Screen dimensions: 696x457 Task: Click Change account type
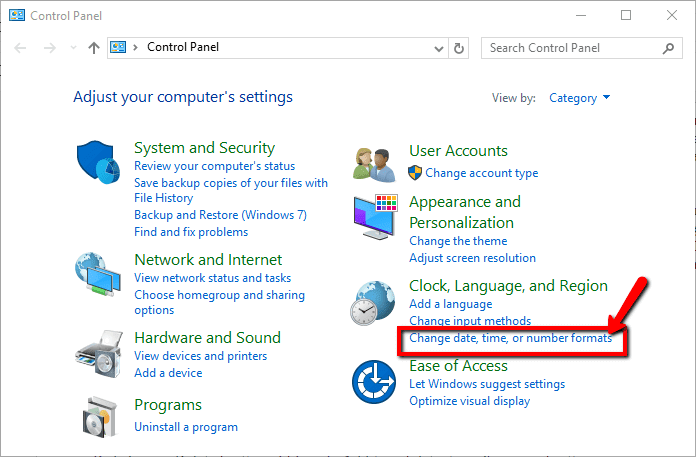(482, 173)
